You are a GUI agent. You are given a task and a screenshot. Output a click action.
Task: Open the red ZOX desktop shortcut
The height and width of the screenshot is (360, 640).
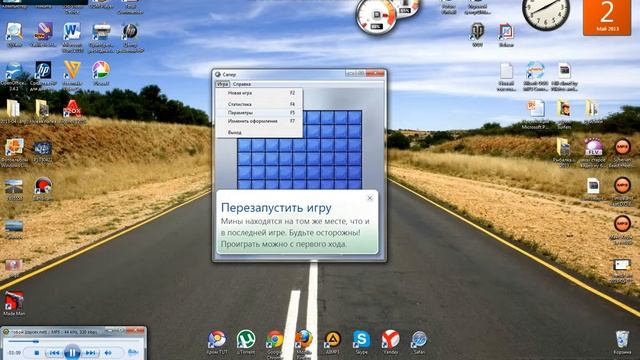pos(72,109)
